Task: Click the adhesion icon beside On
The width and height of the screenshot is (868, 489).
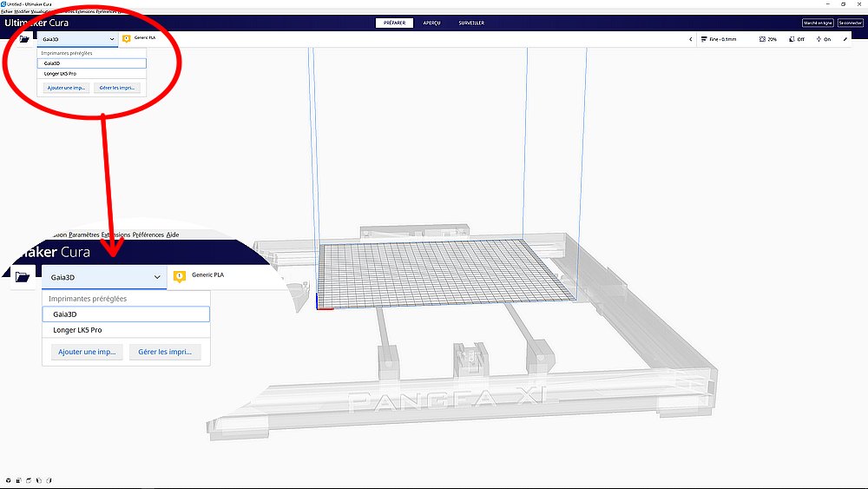Action: pyautogui.click(x=819, y=39)
